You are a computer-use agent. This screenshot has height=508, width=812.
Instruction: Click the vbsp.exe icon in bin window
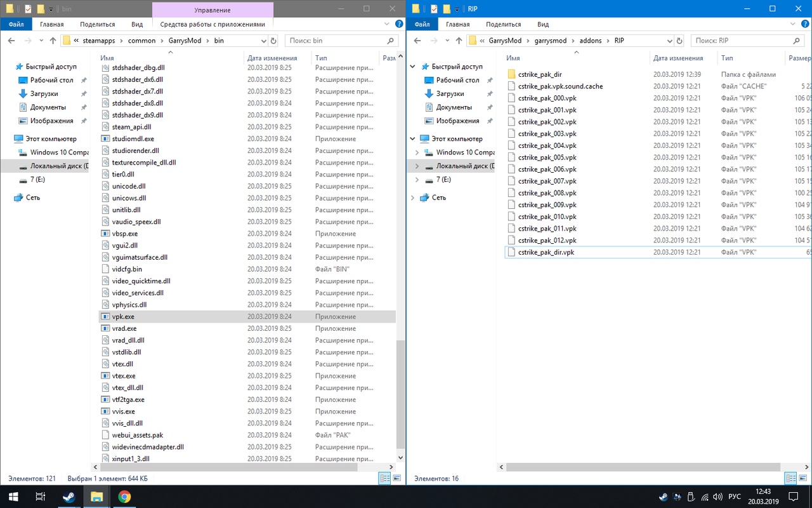(106, 234)
